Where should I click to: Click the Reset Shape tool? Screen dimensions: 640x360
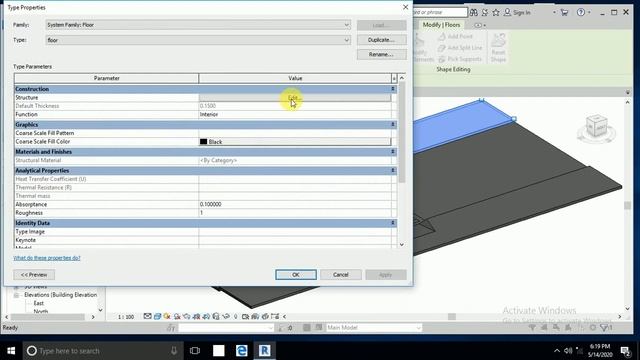498,48
